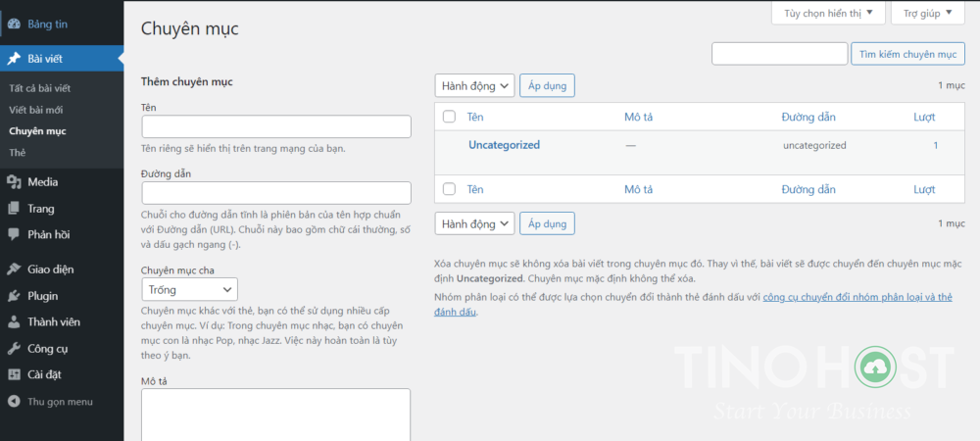Click the uncategorized slug text cell
This screenshot has height=441, width=980.
click(x=814, y=146)
